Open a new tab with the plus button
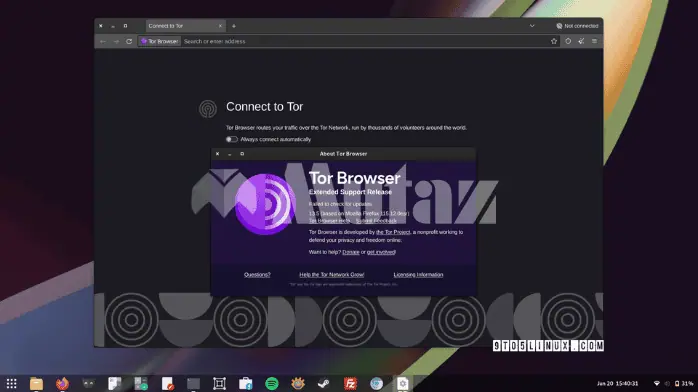 (x=234, y=26)
